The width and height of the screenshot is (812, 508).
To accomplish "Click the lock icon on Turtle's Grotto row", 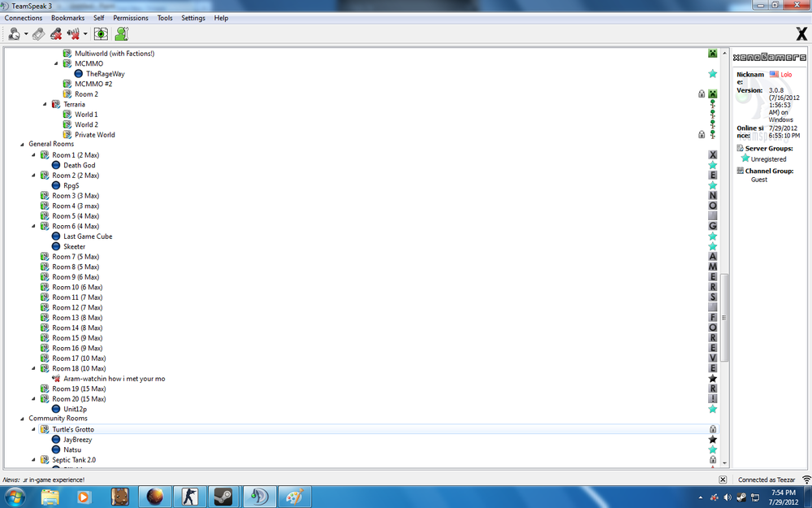I will point(713,429).
